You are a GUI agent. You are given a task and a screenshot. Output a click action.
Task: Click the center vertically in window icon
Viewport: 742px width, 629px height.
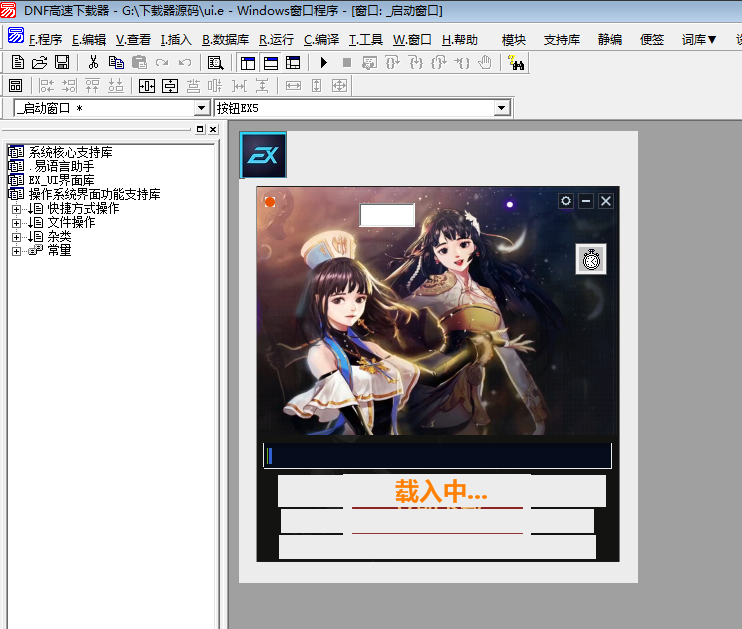pos(170,86)
